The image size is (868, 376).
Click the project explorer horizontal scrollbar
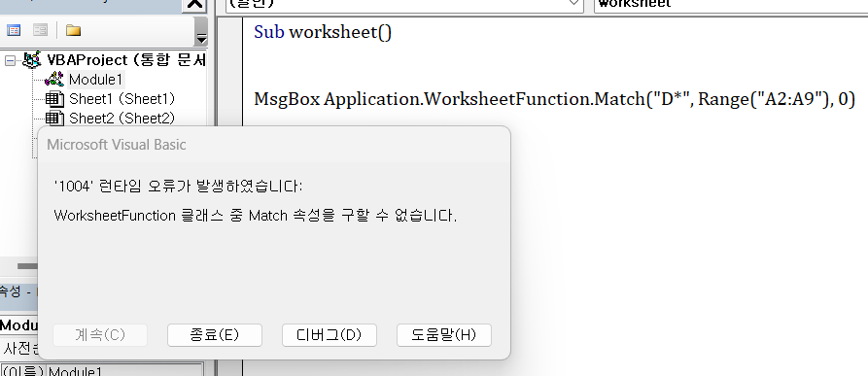tap(26, 266)
